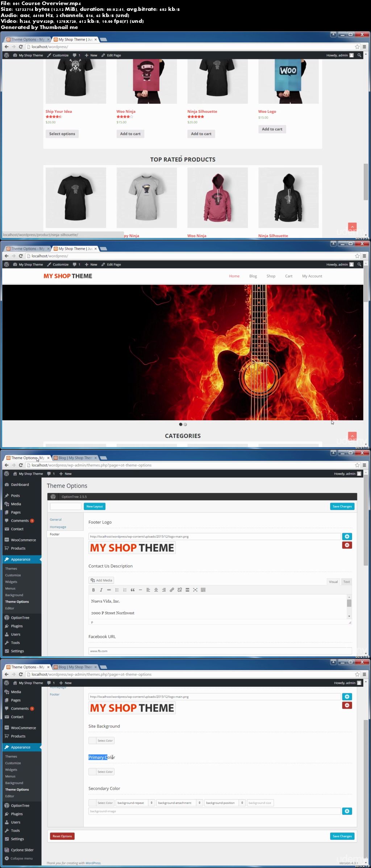
Task: Click Save Changes beside Reset Options
Action: click(x=342, y=836)
